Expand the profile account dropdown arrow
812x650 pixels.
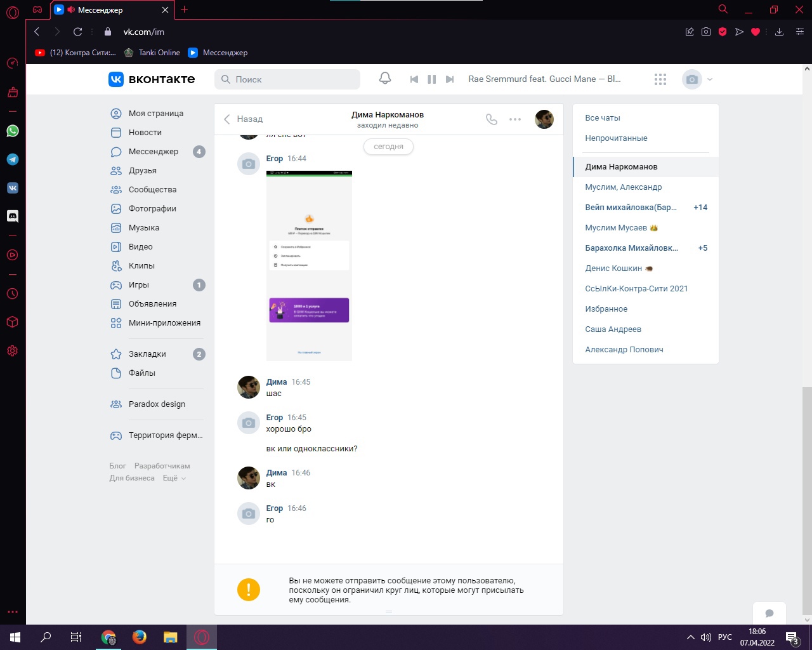(710, 79)
